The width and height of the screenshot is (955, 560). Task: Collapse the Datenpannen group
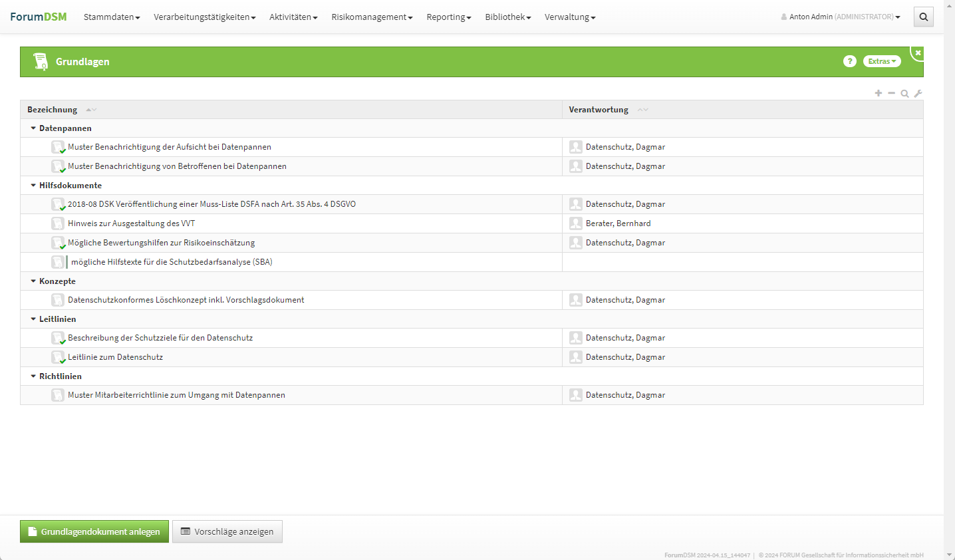(x=33, y=128)
